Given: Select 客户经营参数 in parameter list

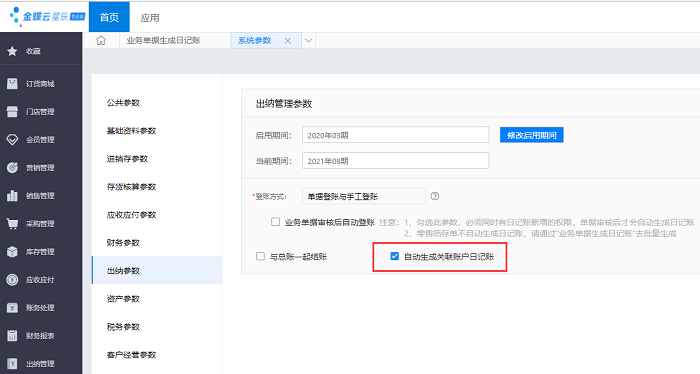Looking at the screenshot, I should point(131,355).
